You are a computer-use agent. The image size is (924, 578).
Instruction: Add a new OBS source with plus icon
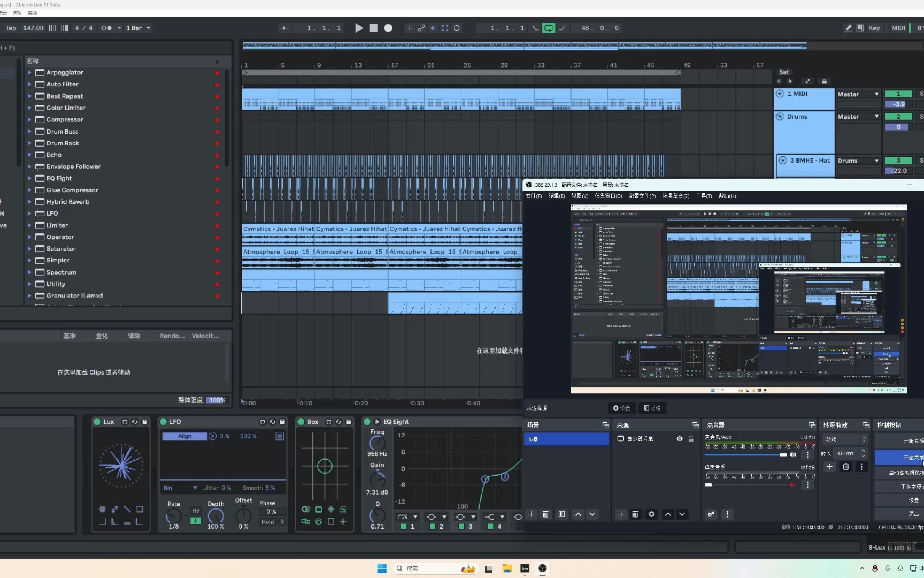point(621,514)
